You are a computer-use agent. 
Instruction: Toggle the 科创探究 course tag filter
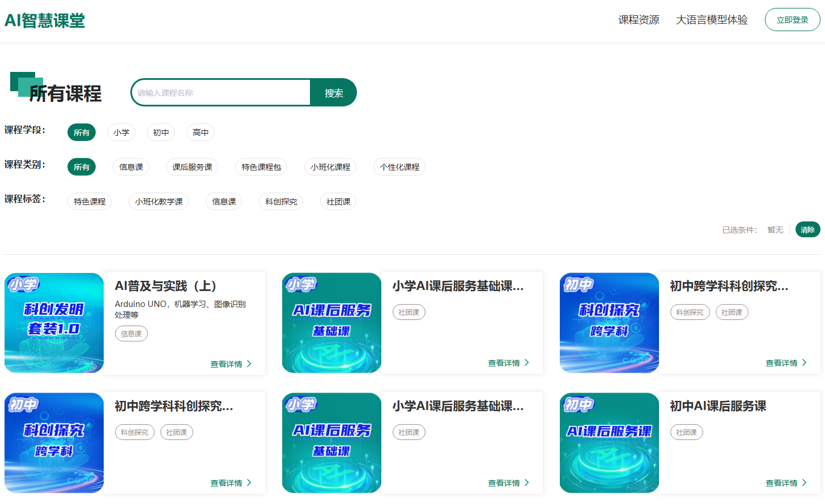coord(281,202)
